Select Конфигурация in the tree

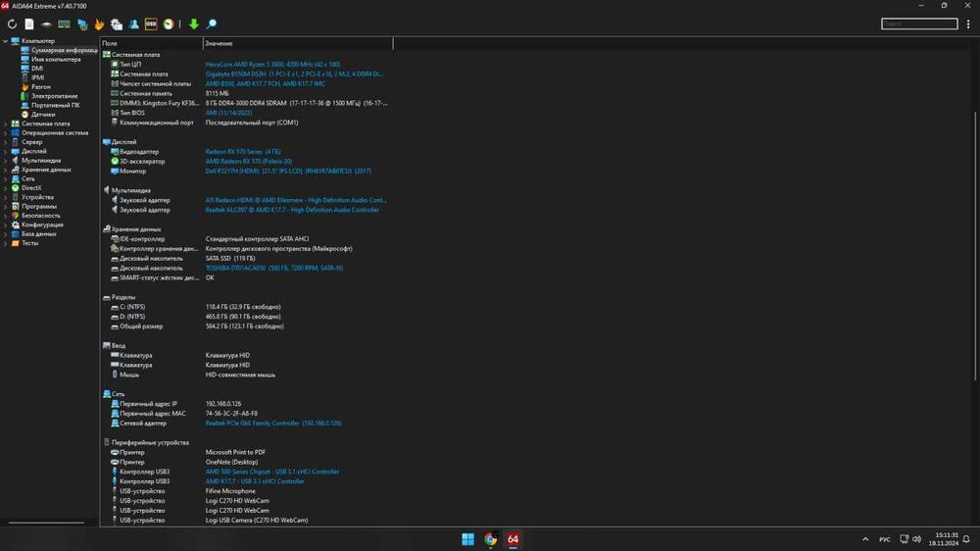42,225
